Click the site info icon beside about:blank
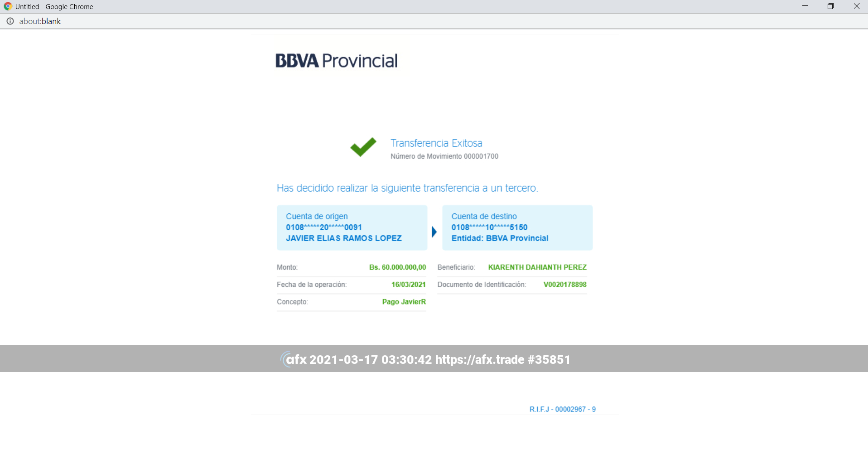868x464 pixels. (10, 21)
